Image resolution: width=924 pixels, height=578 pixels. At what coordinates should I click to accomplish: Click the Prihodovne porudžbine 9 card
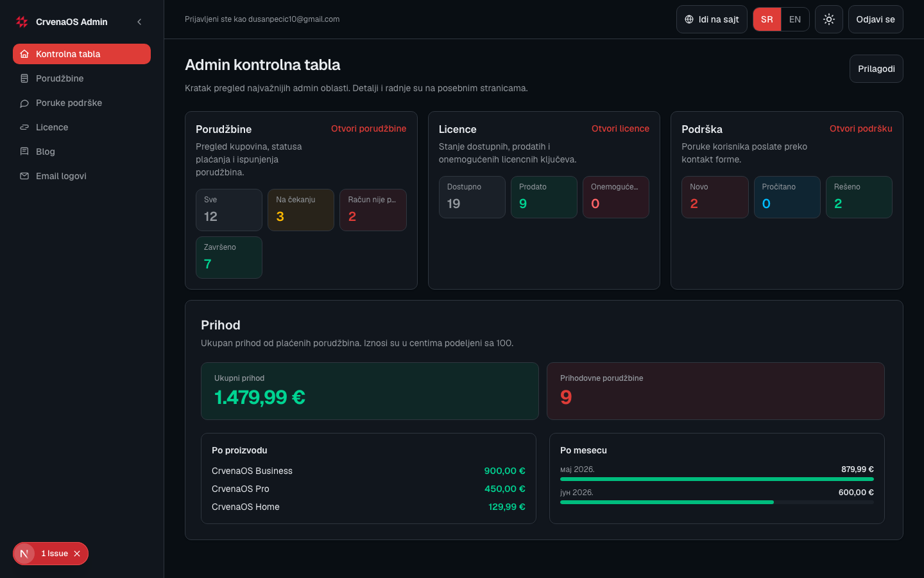tap(715, 391)
